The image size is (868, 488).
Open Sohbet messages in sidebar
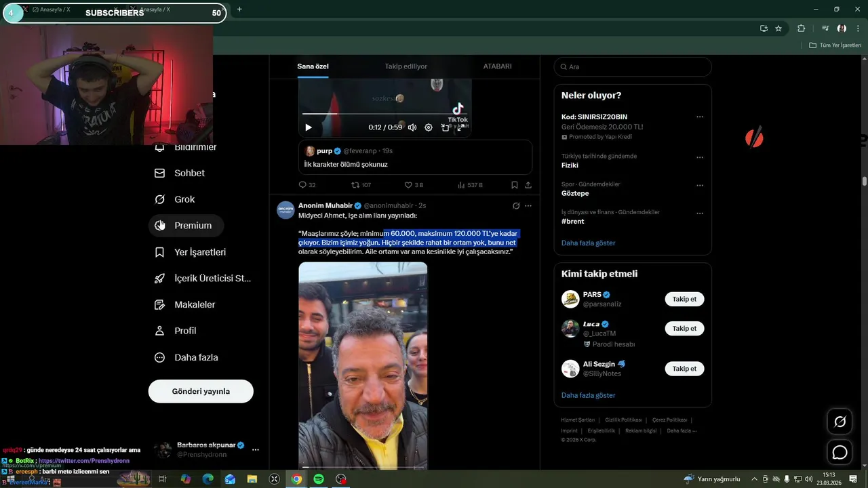(x=180, y=173)
